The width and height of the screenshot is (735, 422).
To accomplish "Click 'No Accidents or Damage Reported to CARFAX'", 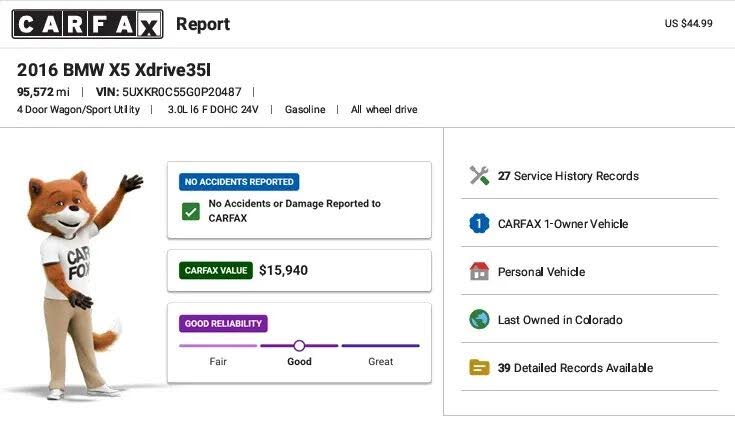I will coord(294,211).
